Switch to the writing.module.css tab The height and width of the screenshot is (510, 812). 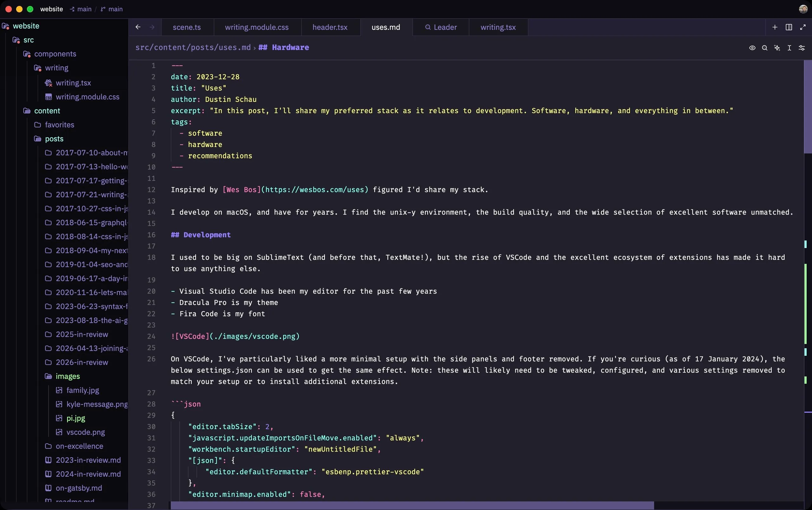257,27
